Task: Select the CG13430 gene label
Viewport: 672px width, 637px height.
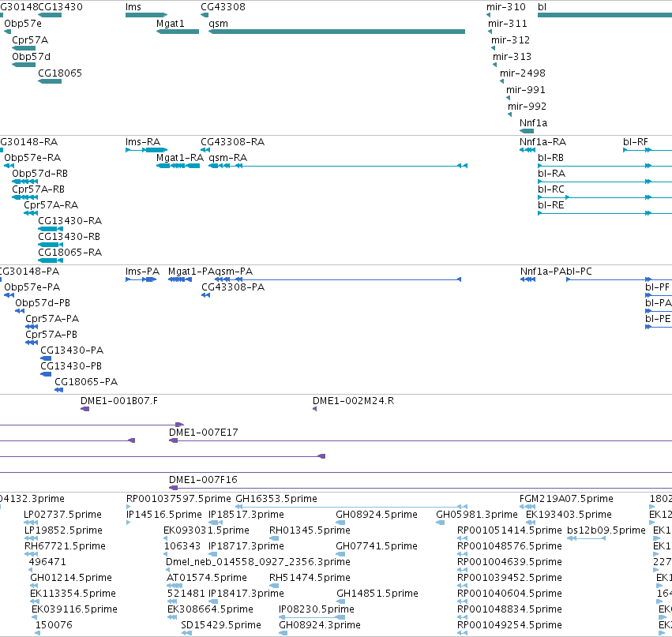Action: click(61, 7)
